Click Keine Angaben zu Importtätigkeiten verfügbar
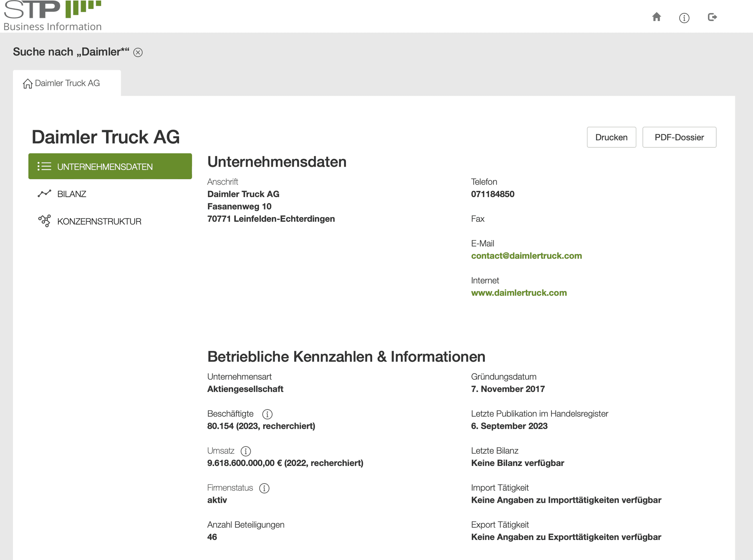 click(566, 500)
